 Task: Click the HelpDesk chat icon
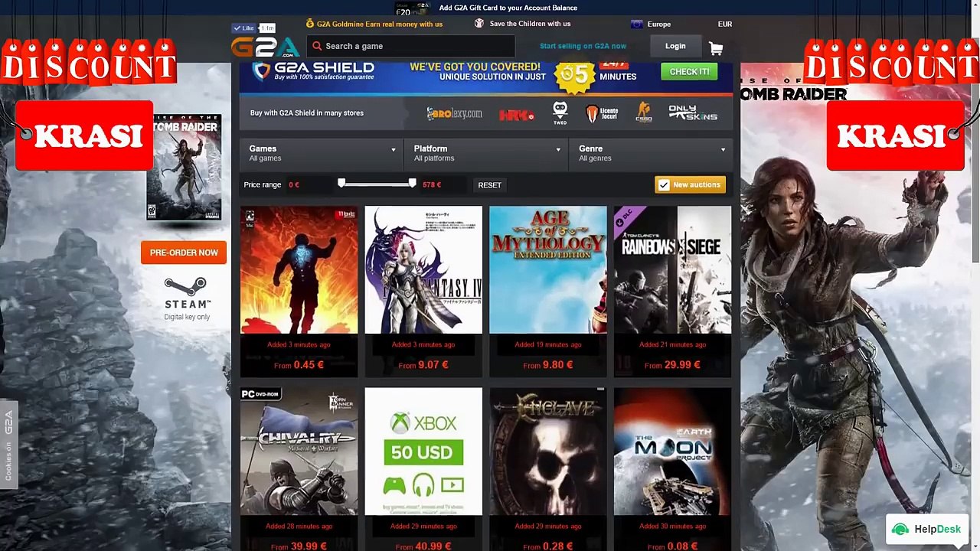click(x=900, y=529)
